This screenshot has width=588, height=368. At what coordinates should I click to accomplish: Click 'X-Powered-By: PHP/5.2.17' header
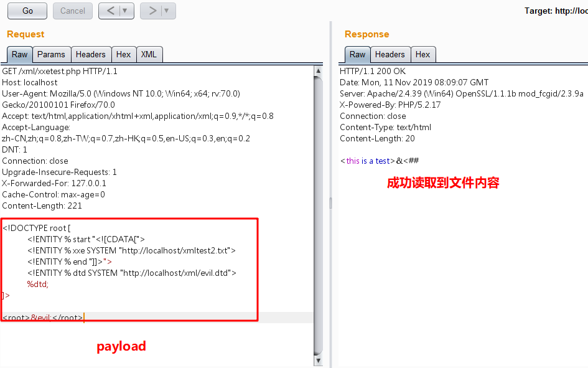tap(390, 105)
